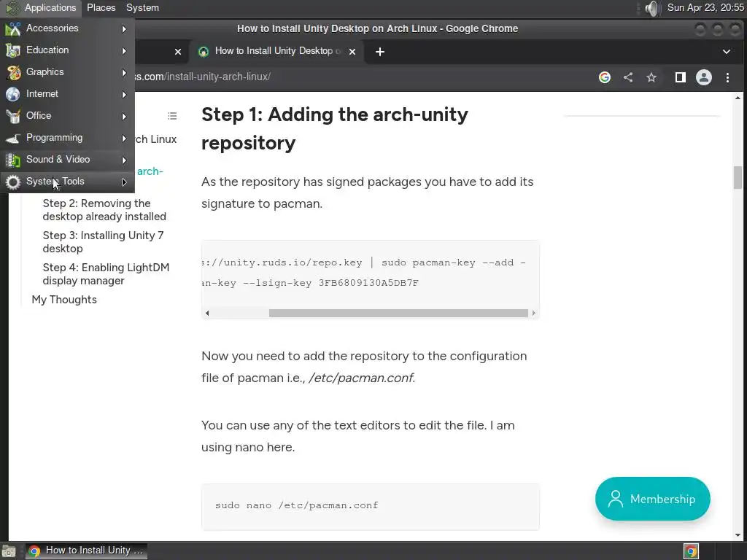Viewport: 747px width, 560px height.
Task: Click the person icon in the Membership button
Action: (616, 499)
